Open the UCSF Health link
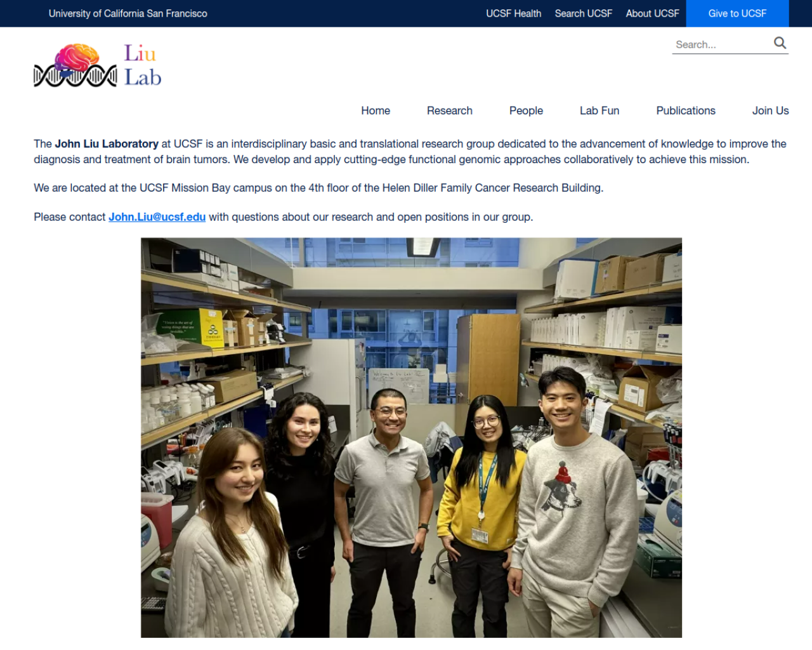Viewport: 812px width, 650px height. click(x=513, y=13)
